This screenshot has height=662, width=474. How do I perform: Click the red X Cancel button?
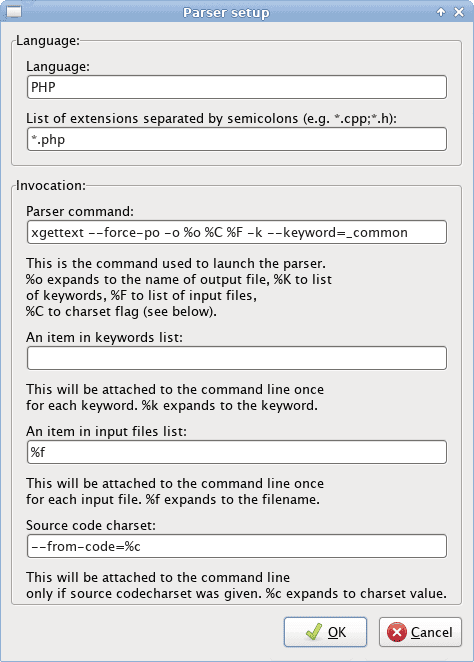click(x=420, y=632)
